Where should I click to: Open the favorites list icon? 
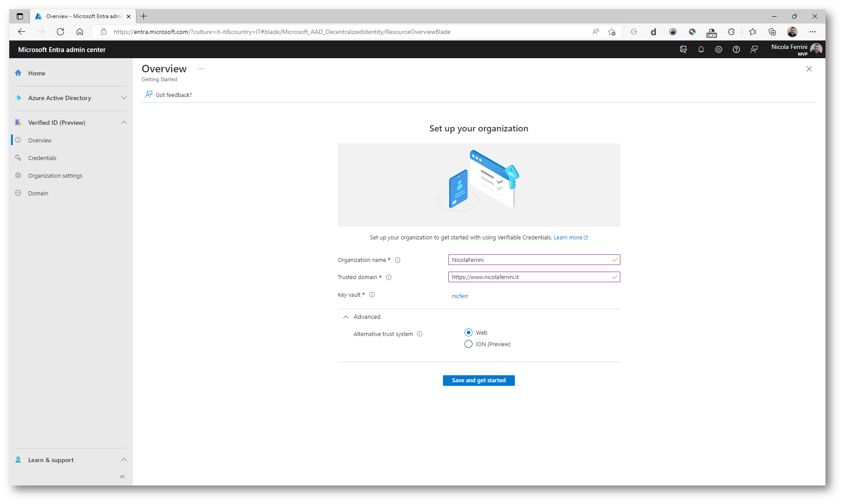[753, 32]
